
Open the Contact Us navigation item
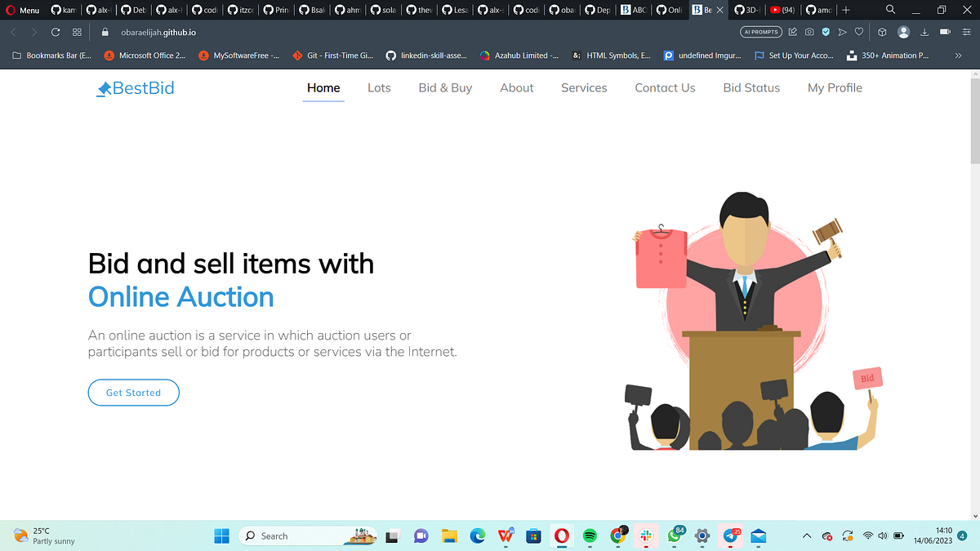pos(665,87)
